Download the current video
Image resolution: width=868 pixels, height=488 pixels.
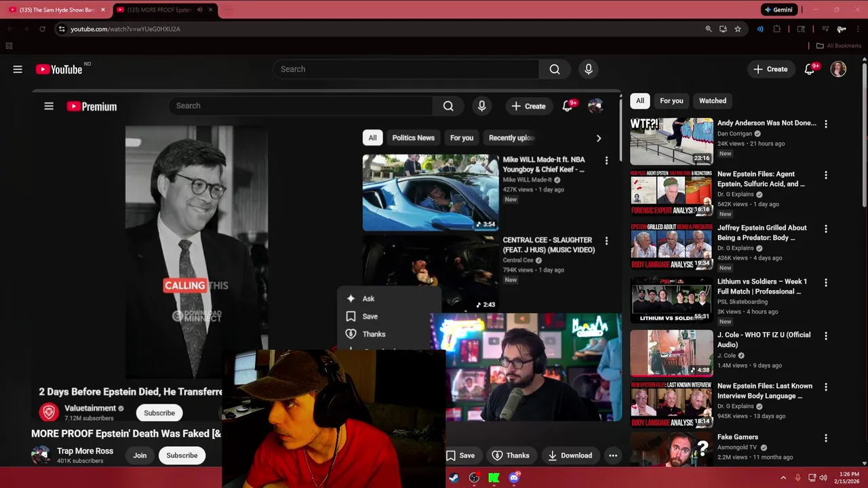coord(570,455)
